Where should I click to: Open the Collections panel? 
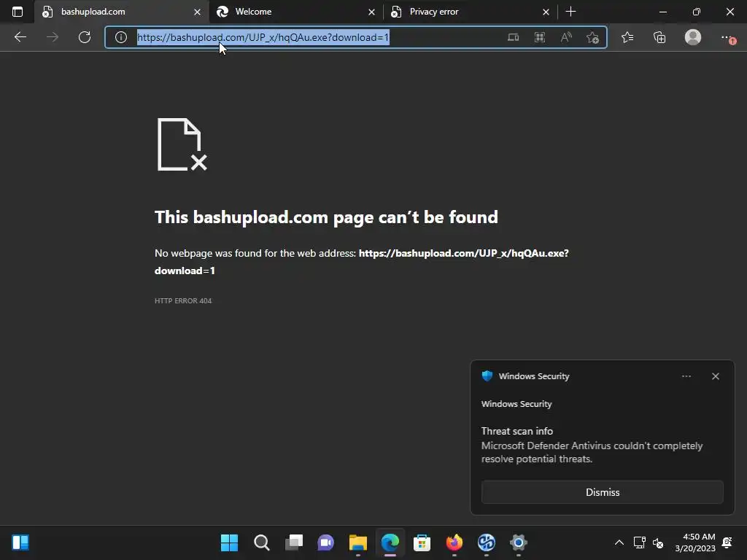pos(659,37)
